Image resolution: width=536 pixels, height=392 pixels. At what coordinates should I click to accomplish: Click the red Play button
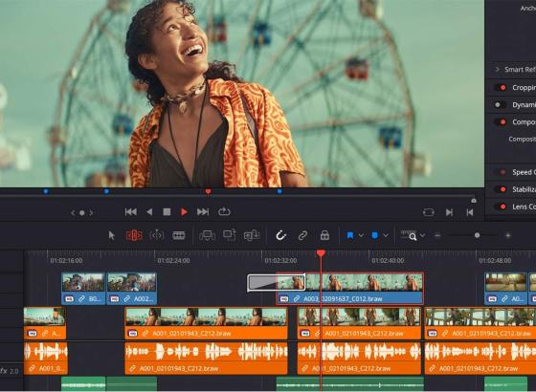[184, 212]
